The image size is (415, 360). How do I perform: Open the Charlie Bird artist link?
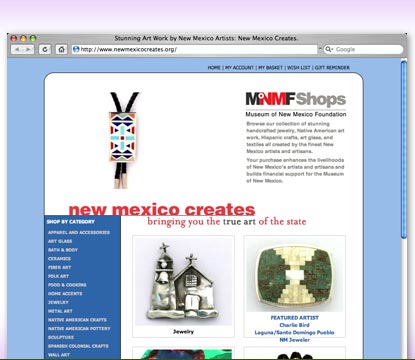click(295, 325)
